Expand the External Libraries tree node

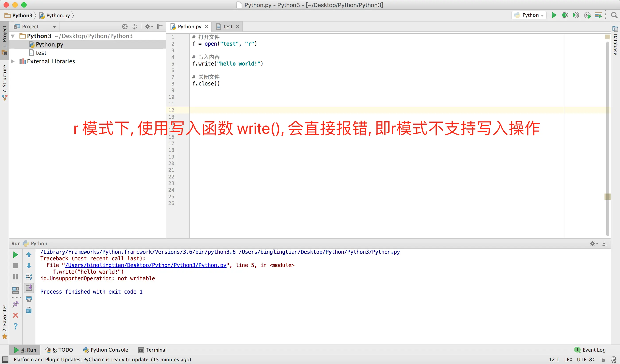13,61
